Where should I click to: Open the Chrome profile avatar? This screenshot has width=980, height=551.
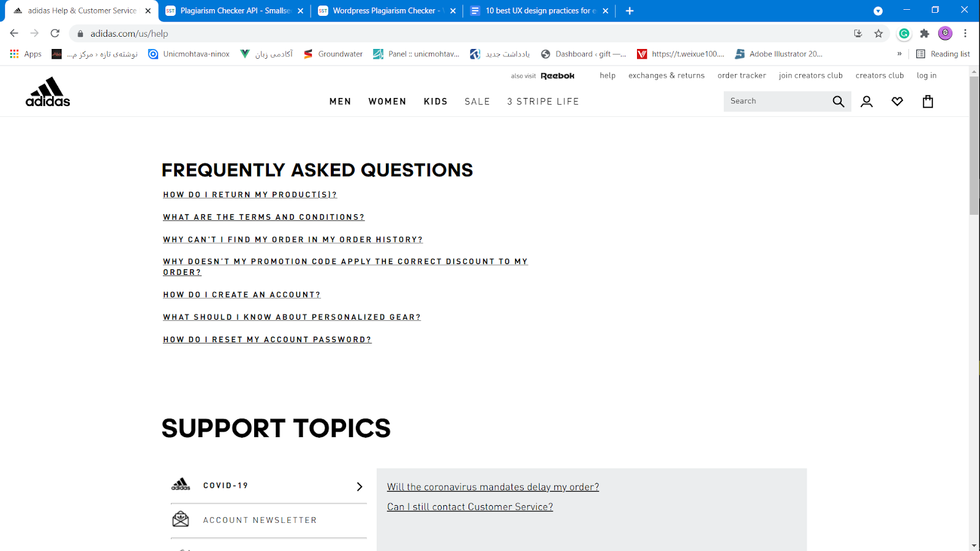point(945,34)
